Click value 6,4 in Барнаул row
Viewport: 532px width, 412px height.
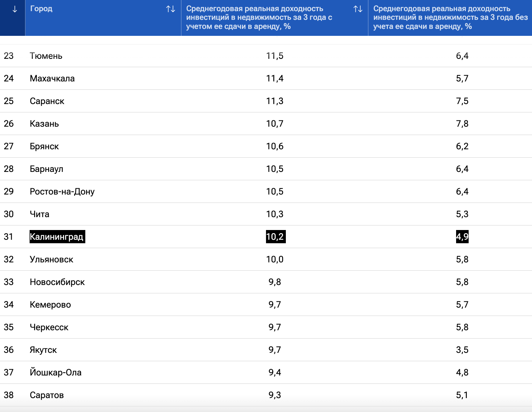462,169
